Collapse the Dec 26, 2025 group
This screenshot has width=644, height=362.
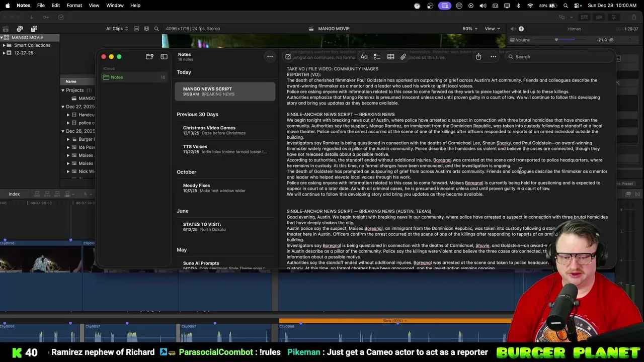(x=63, y=131)
